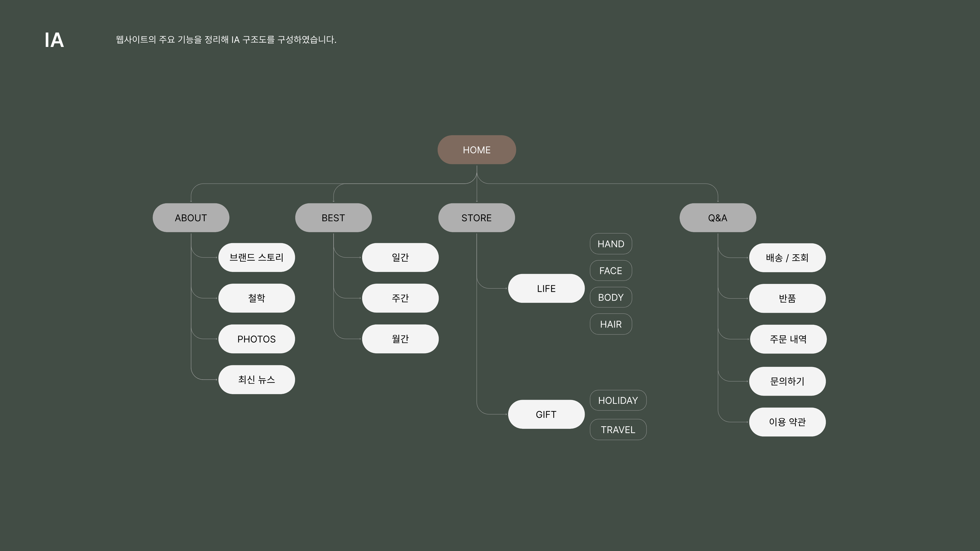Click the IA title text

click(x=54, y=40)
